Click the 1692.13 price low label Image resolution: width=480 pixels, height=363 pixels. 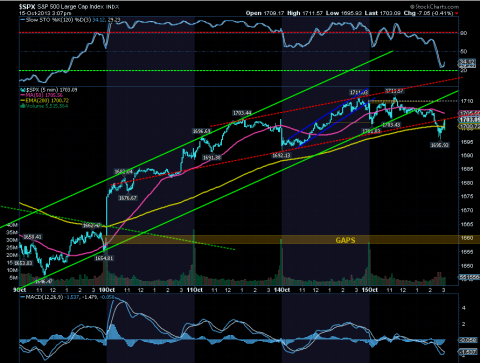(281, 155)
